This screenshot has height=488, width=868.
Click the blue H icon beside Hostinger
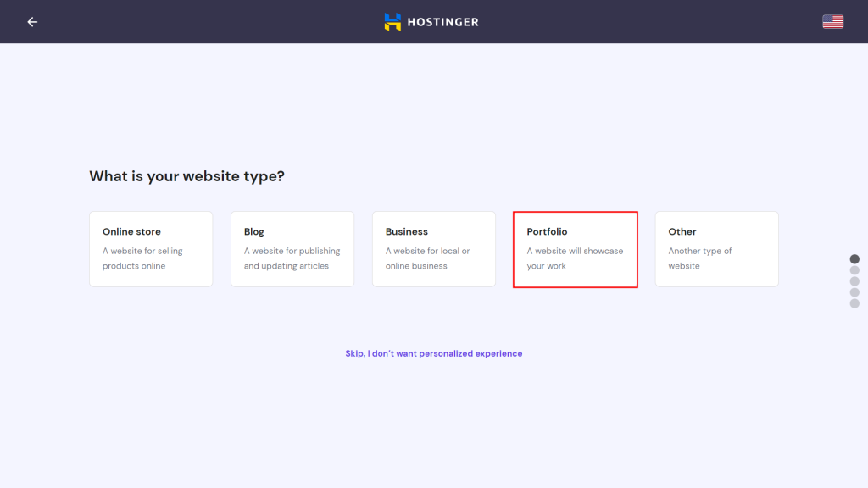coord(392,21)
